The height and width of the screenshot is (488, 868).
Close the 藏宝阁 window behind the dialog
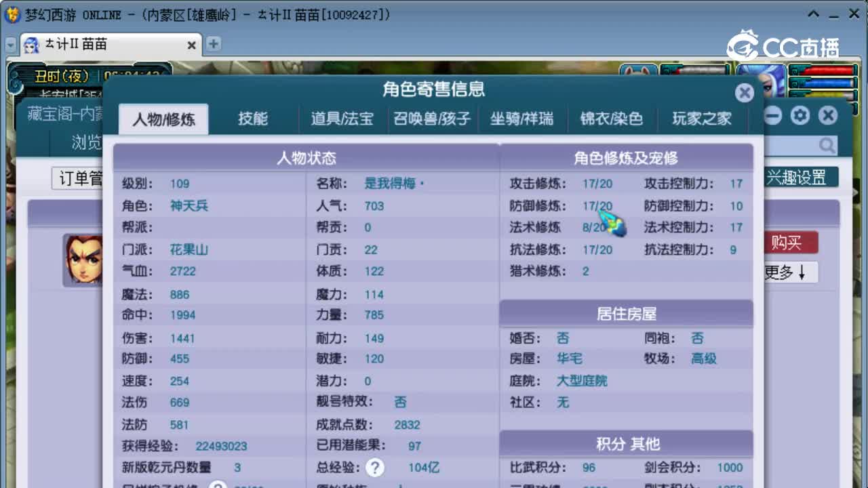(x=827, y=116)
